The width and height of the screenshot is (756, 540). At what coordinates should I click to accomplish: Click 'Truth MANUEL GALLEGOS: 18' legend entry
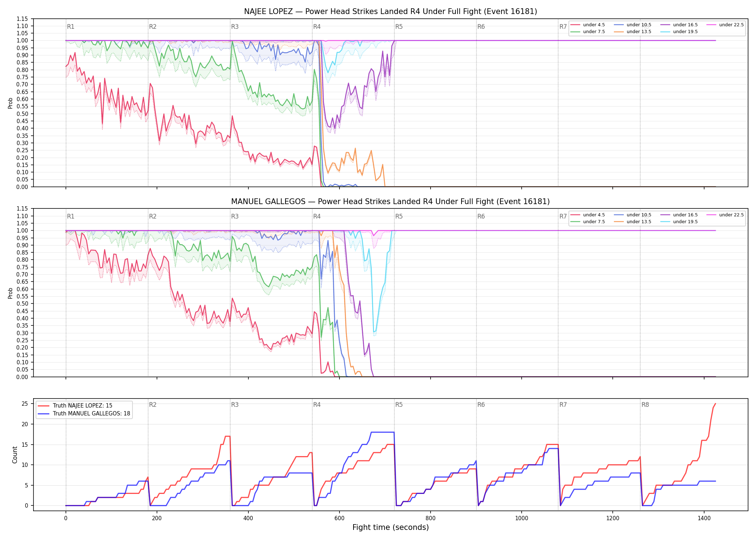[84, 414]
